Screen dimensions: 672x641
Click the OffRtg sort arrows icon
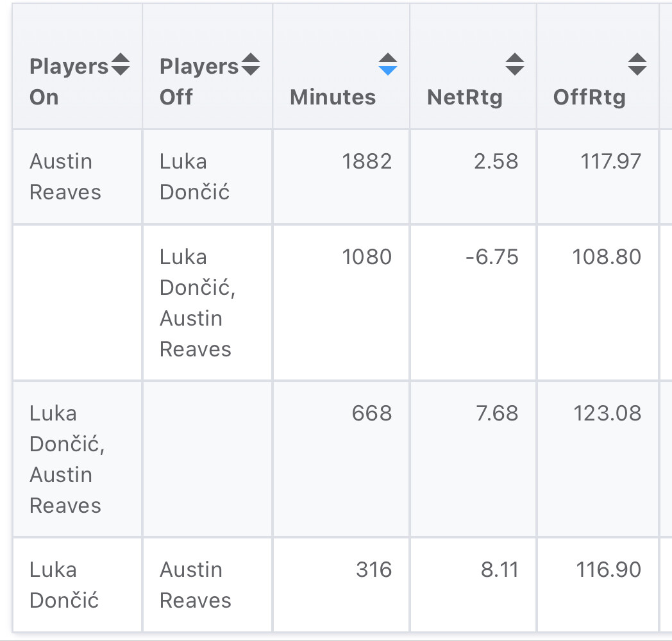637,64
